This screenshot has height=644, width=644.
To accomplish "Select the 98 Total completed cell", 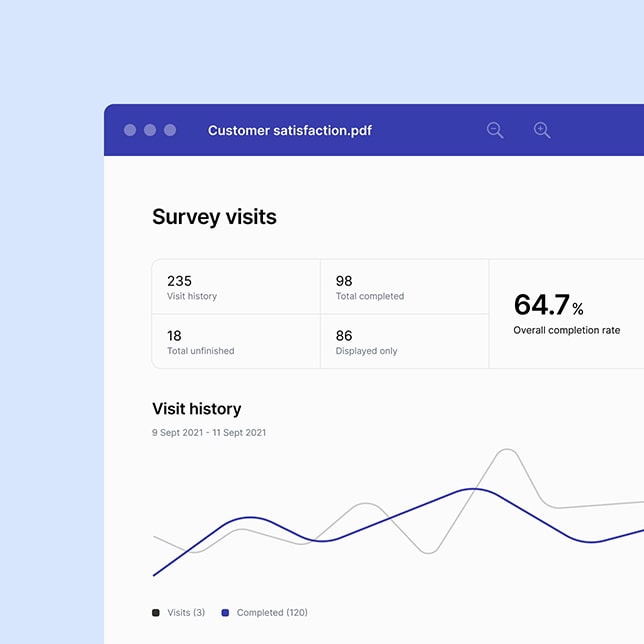I will pyautogui.click(x=404, y=287).
